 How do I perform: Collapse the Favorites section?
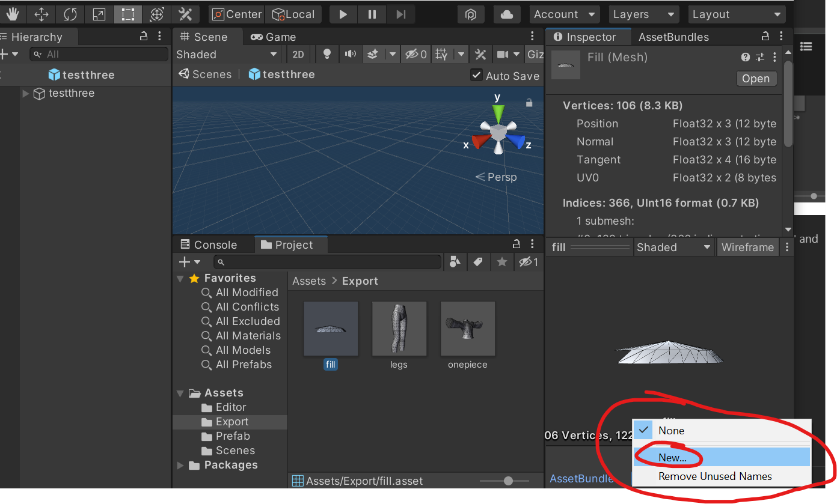tap(180, 279)
